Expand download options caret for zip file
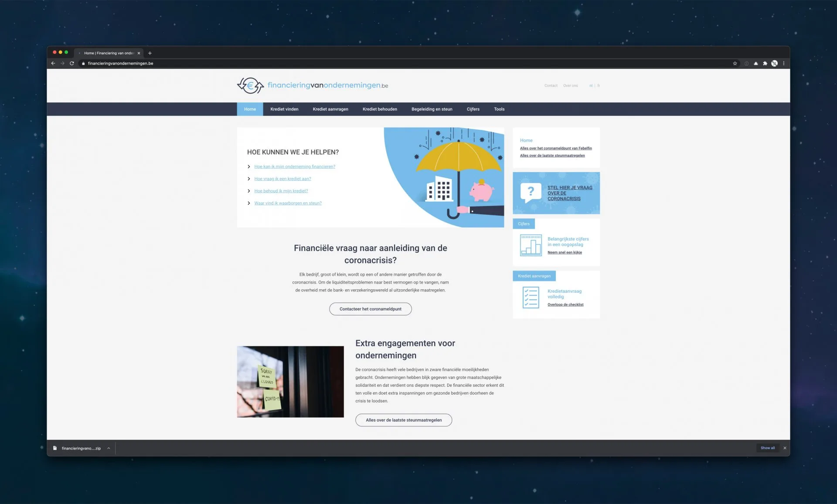 (x=109, y=448)
